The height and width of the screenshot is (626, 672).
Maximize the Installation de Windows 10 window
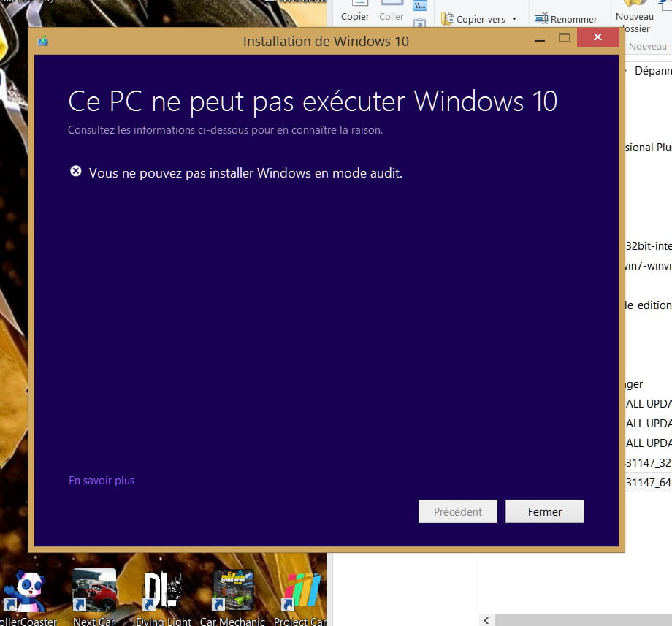tap(564, 38)
